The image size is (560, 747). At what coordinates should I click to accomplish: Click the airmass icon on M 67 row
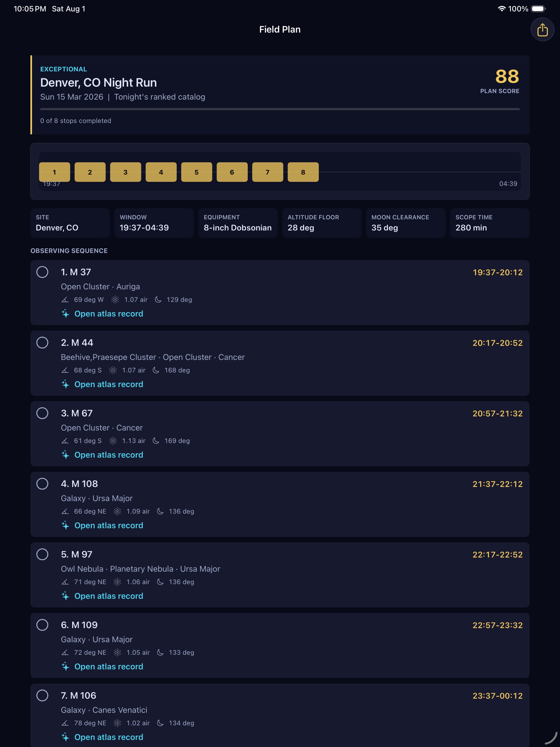pos(113,441)
